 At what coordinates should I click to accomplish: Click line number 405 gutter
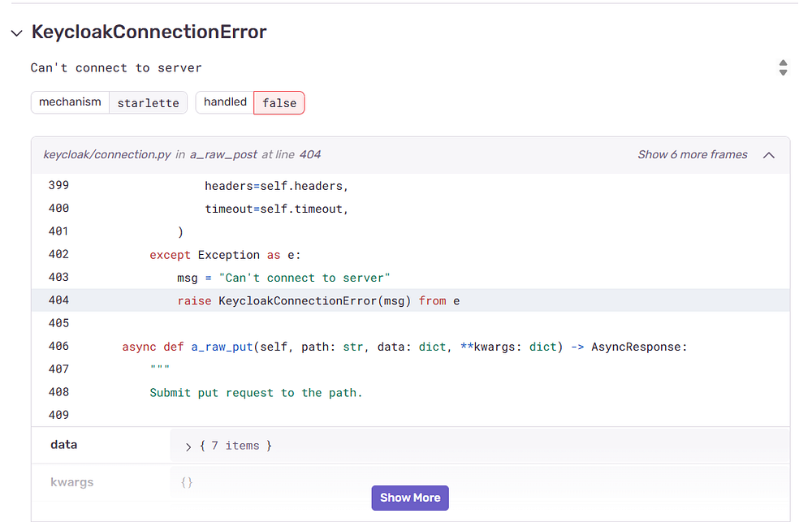pos(58,323)
